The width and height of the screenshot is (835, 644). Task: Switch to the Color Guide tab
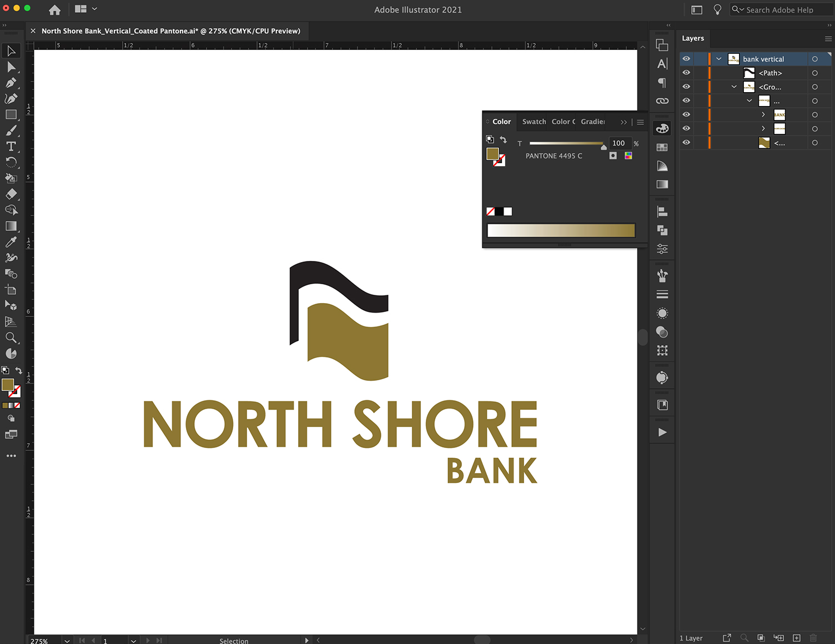click(563, 122)
